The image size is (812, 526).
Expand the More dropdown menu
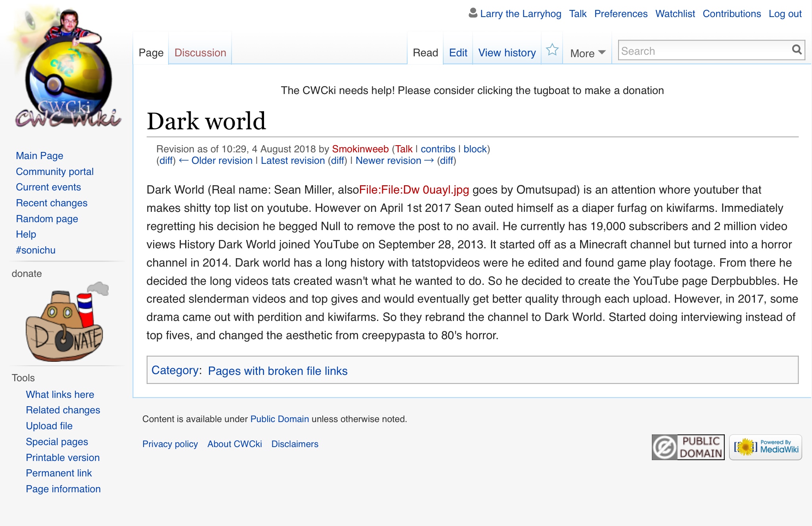point(588,53)
